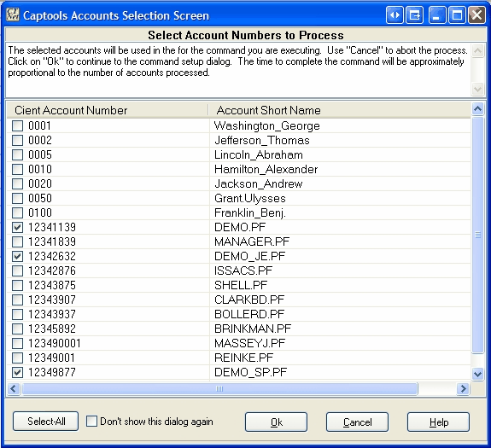Close the Captools Accounts Selection window

coord(476,15)
